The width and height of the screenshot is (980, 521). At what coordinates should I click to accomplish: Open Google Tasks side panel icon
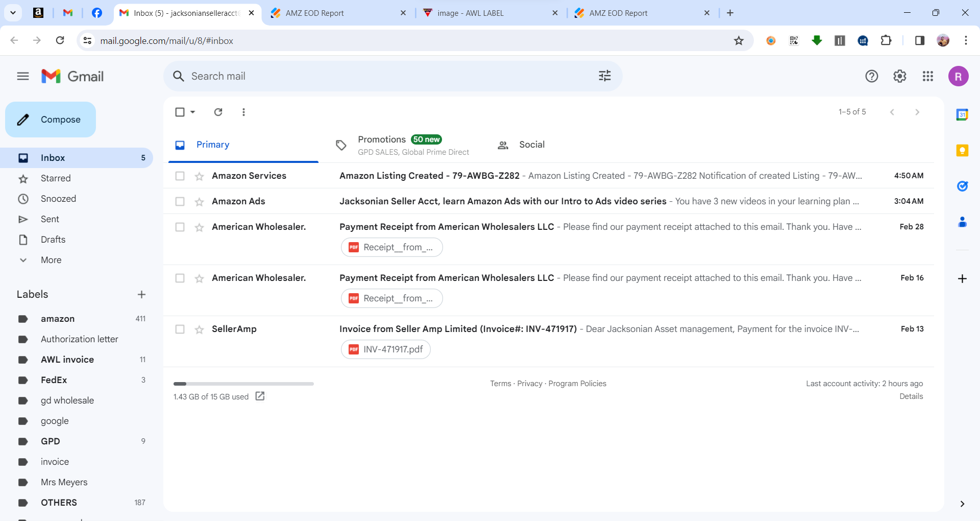tap(962, 186)
